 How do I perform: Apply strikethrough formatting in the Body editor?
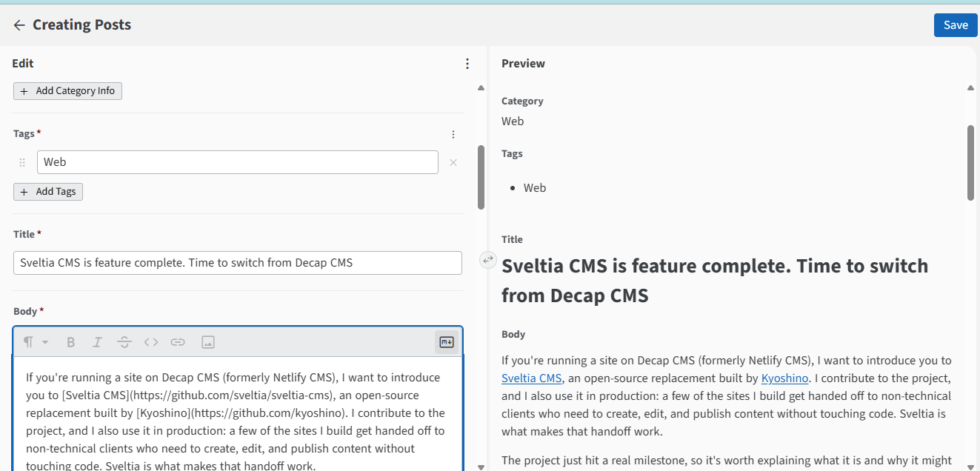coord(124,342)
